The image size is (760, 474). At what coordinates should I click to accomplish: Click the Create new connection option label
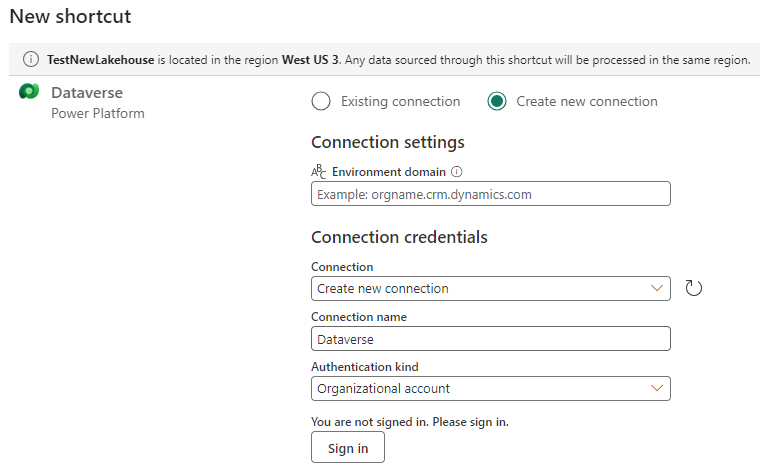(587, 101)
